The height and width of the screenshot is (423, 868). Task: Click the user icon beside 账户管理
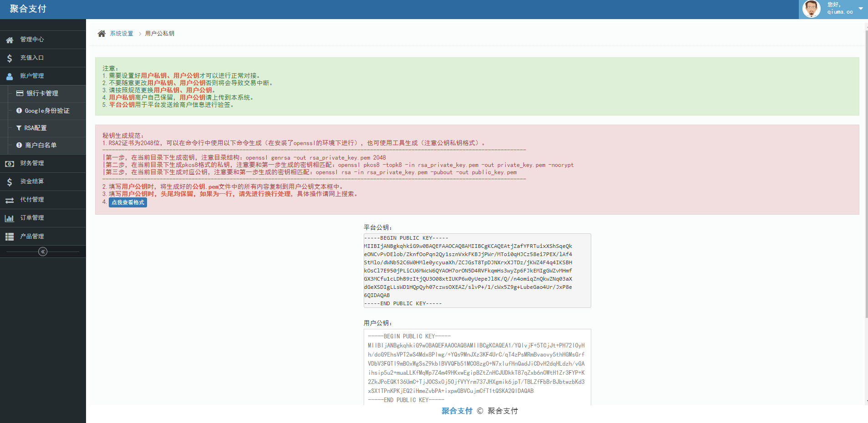(x=10, y=76)
